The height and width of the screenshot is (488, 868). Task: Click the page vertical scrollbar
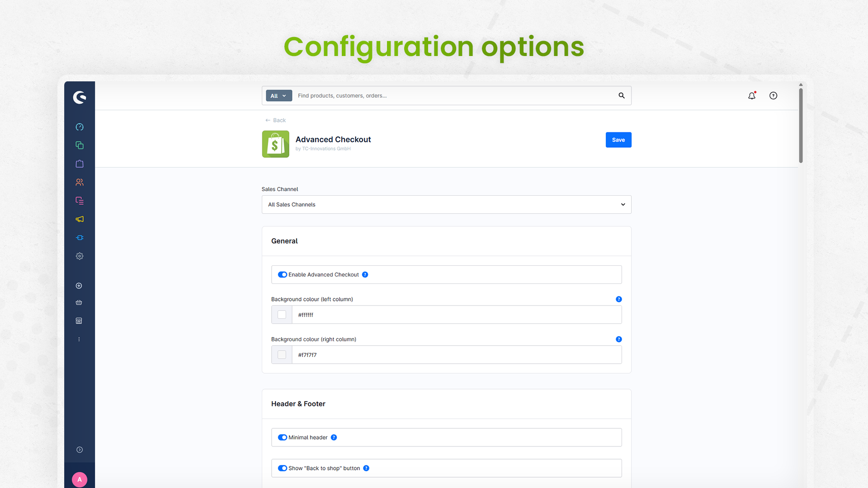tap(801, 126)
